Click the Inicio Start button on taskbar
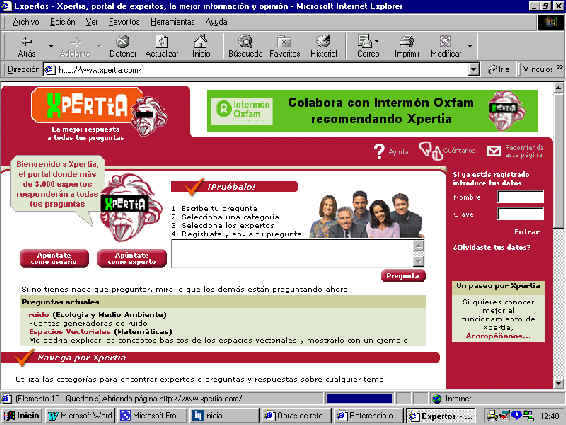 22,416
